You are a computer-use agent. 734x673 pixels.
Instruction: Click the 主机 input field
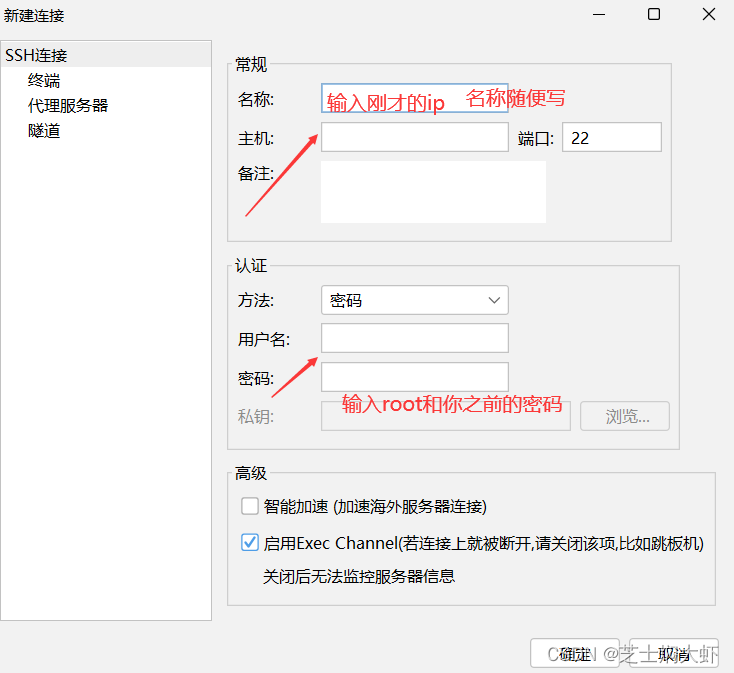tap(415, 137)
